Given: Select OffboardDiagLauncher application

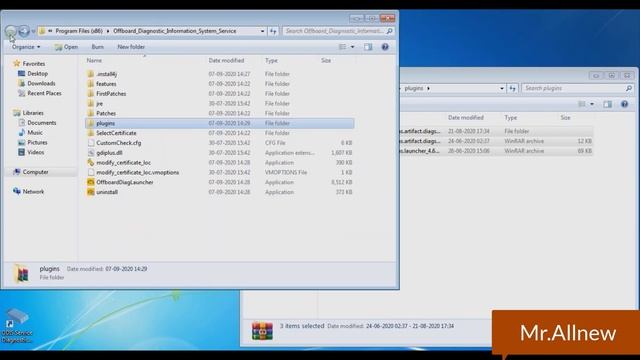Looking at the screenshot, I should click(125, 182).
